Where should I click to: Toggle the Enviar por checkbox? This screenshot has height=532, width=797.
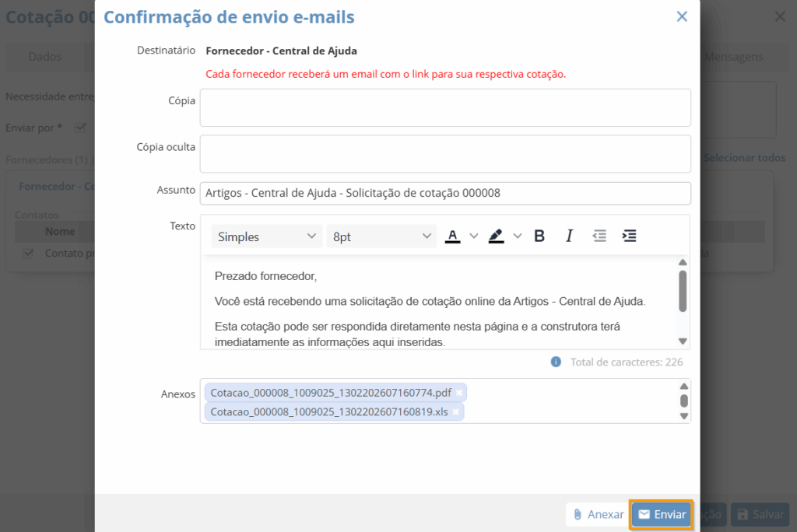[79, 128]
